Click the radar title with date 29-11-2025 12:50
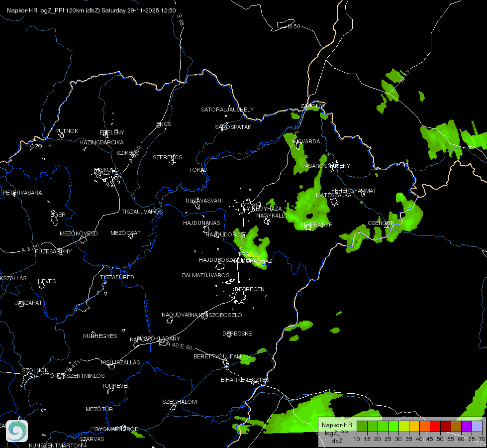This screenshot has height=448, width=487. pos(92,10)
